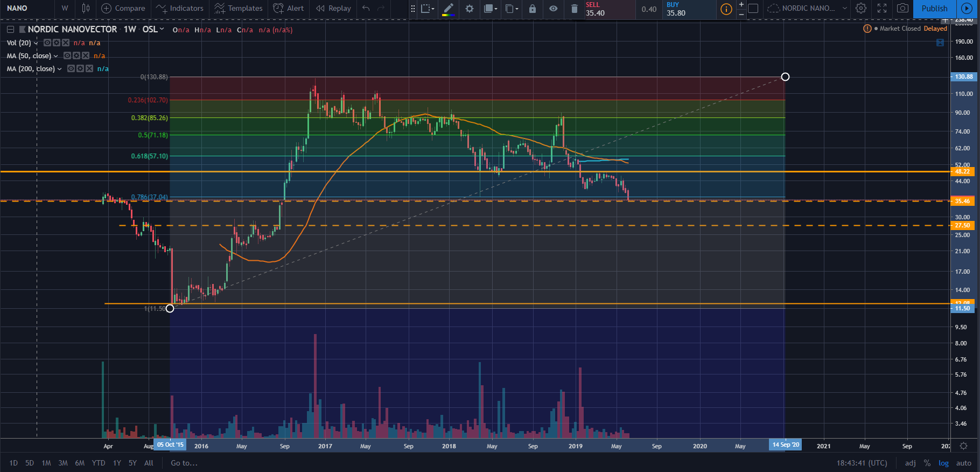Hide the MA (50, close) indicator
Image resolution: width=980 pixels, height=472 pixels.
click(67, 55)
